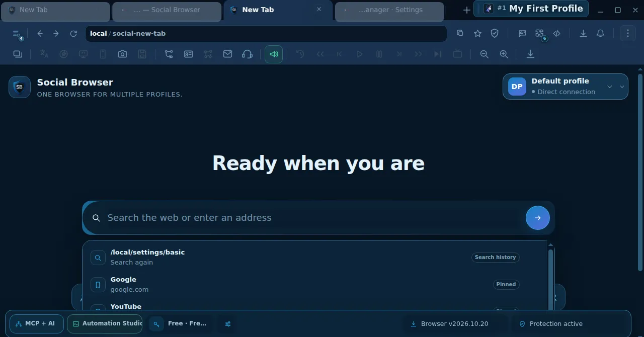
Task: Click the windows stack icon in second toolbar
Action: [x=18, y=54]
